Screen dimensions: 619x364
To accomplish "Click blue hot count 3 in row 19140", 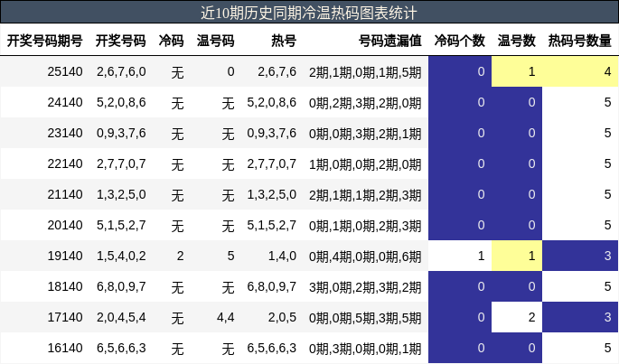I will [580, 256].
